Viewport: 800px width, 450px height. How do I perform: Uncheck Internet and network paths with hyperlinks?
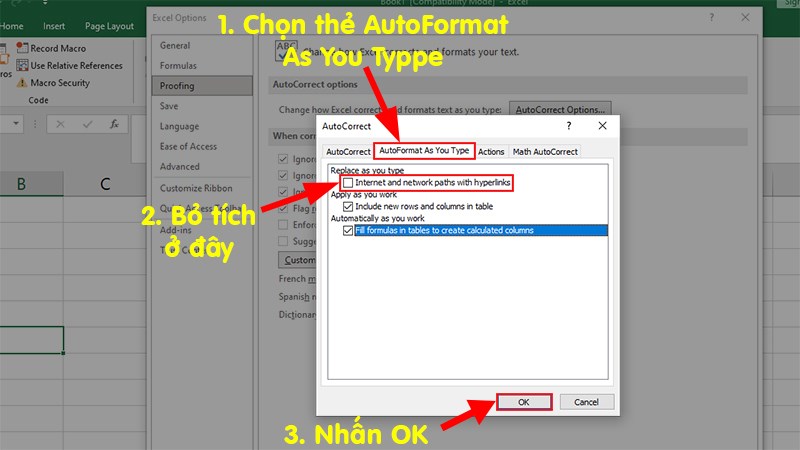348,183
